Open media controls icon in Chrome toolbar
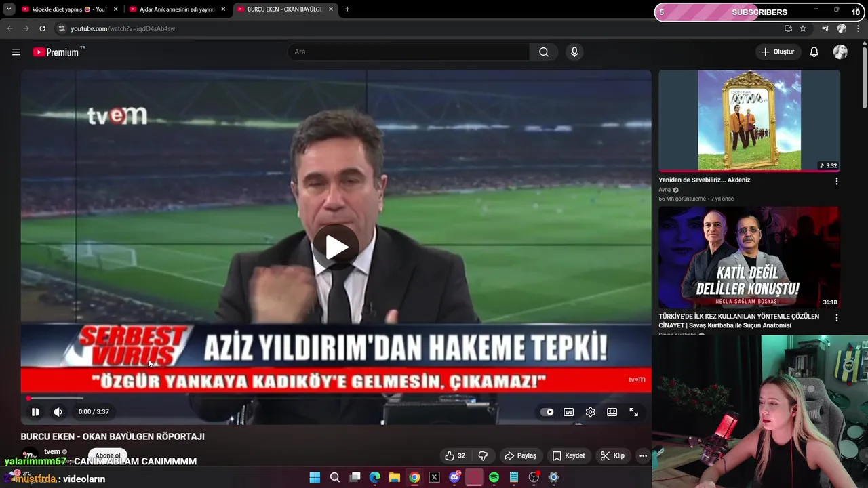This screenshot has width=868, height=488. pos(825,28)
